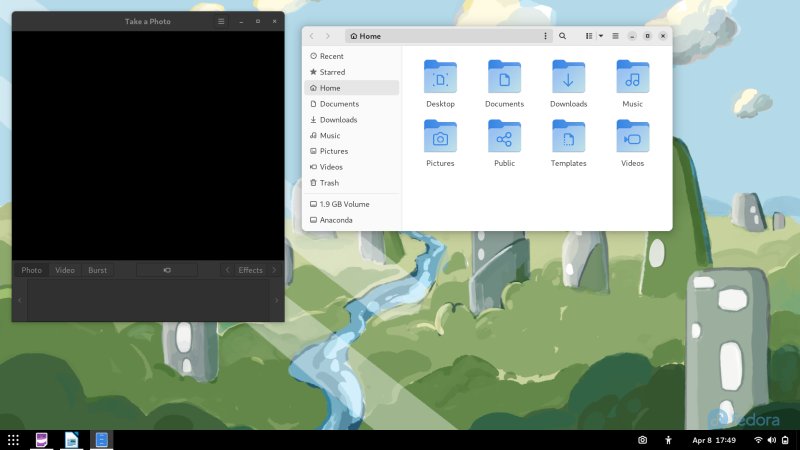Open the Files hamburger menu
Viewport: 800px width, 450px height.
tap(615, 36)
